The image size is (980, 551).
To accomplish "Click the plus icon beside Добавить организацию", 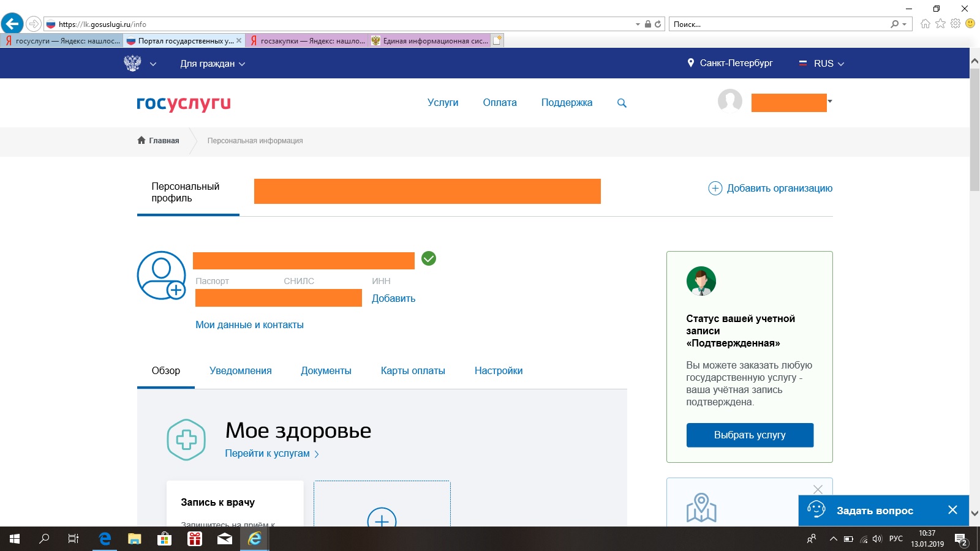I will (715, 188).
